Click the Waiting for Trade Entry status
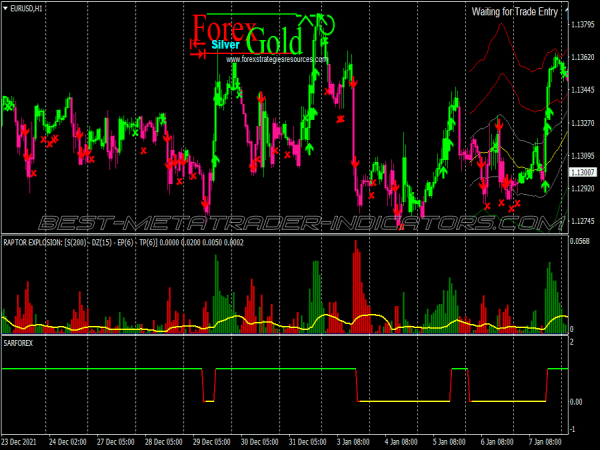 click(x=516, y=12)
